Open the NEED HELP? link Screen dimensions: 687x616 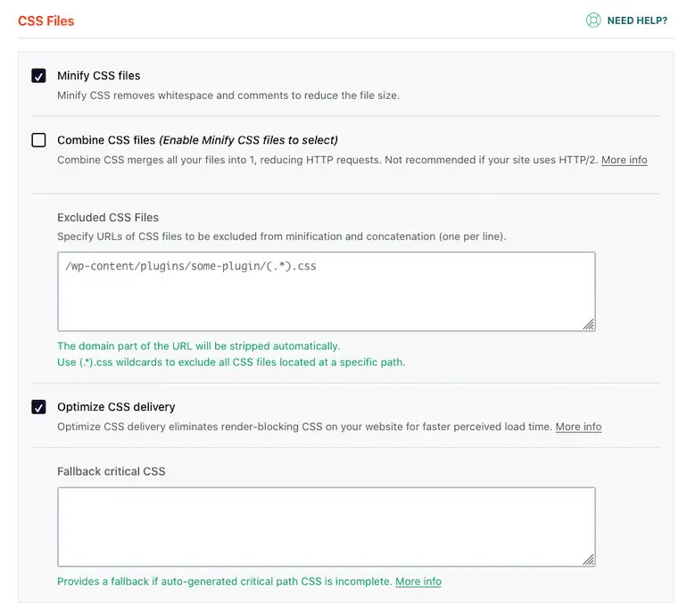click(x=637, y=21)
